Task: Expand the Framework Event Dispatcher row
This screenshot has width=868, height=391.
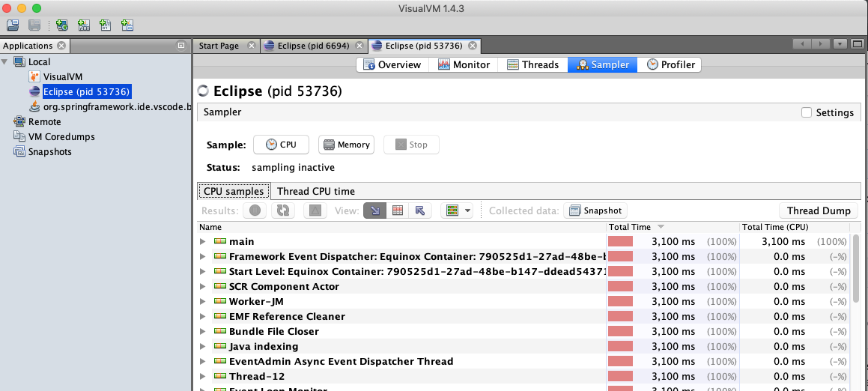Action: pos(203,256)
